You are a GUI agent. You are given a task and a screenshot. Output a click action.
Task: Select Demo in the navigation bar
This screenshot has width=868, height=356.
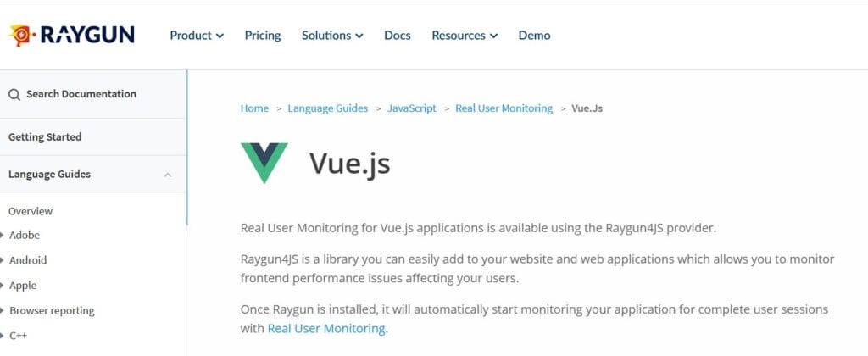pyautogui.click(x=534, y=36)
